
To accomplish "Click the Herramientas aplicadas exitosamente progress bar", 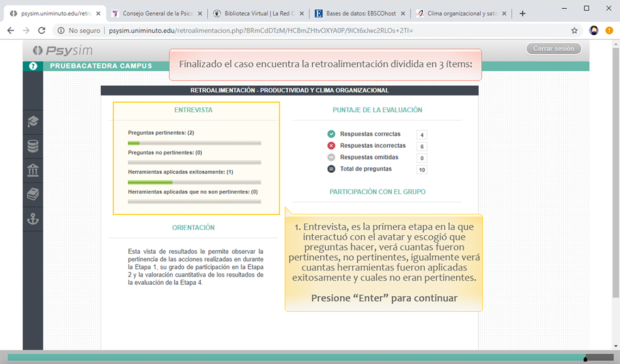I will tap(194, 182).
